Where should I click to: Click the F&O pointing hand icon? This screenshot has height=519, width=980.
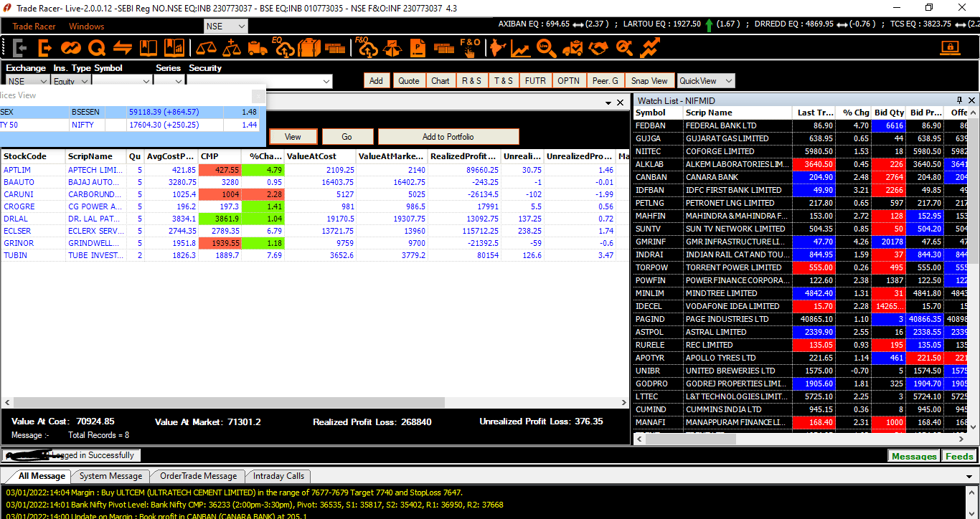pyautogui.click(x=470, y=47)
